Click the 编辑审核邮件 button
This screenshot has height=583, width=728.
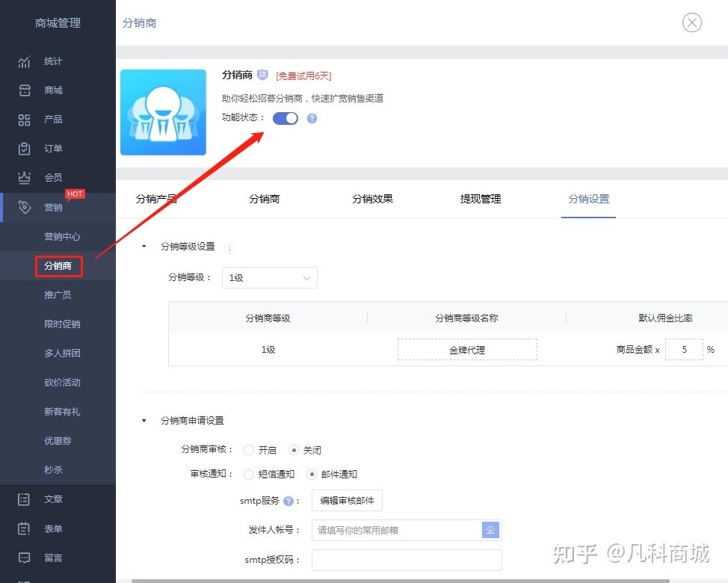(x=347, y=500)
